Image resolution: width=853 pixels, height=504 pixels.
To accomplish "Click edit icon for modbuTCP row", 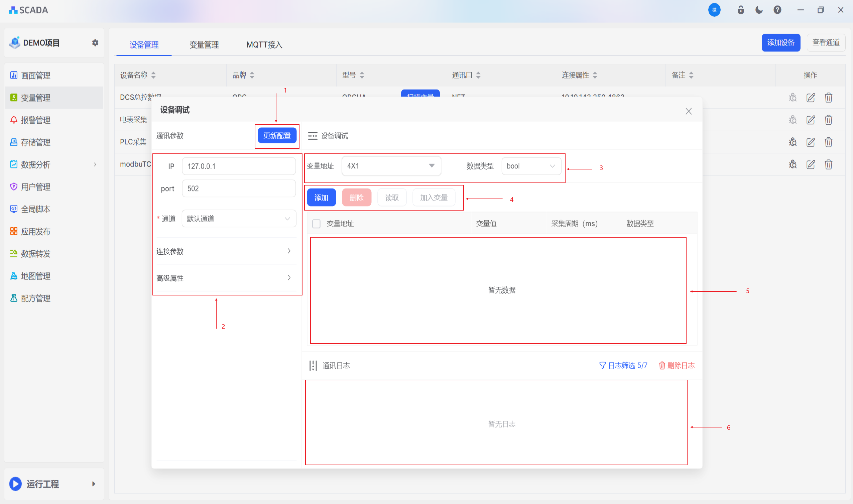I will coord(811,164).
